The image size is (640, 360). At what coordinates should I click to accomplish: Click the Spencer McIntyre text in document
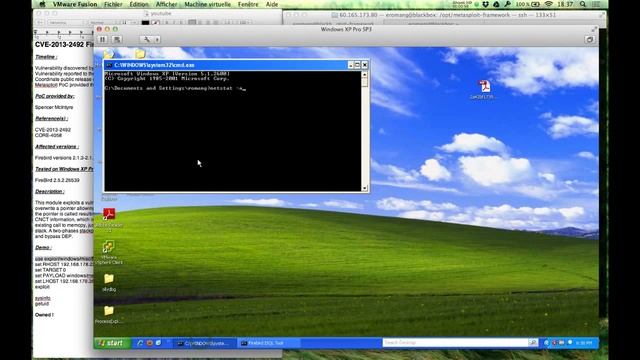(54, 107)
